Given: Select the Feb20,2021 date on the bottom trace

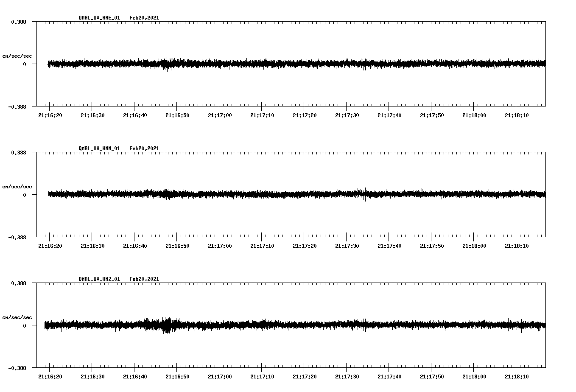Looking at the screenshot, I should click(145, 279).
